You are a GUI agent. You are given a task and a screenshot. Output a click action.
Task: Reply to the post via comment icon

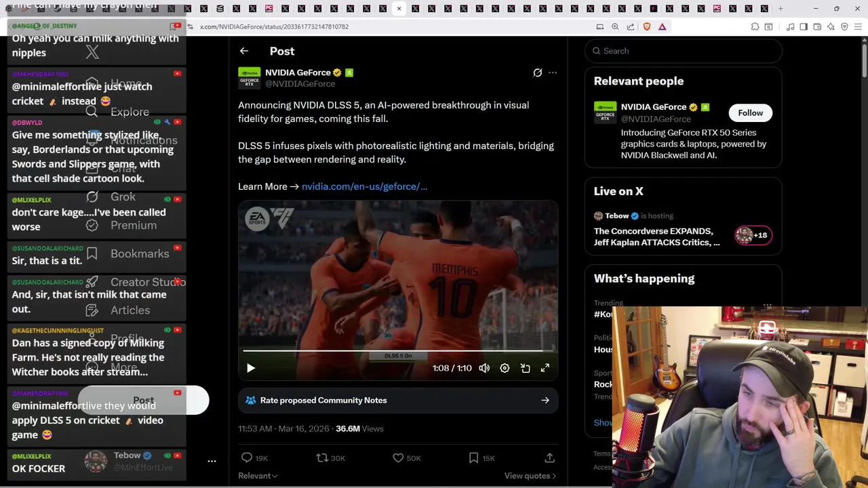click(x=247, y=458)
